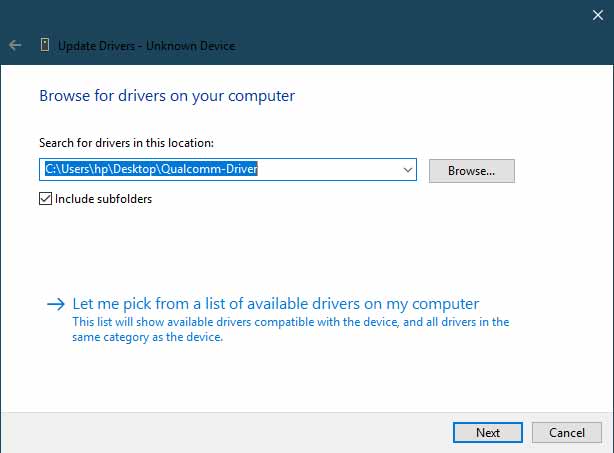
Task: Click the Search for drivers in this location label
Action: (126, 143)
